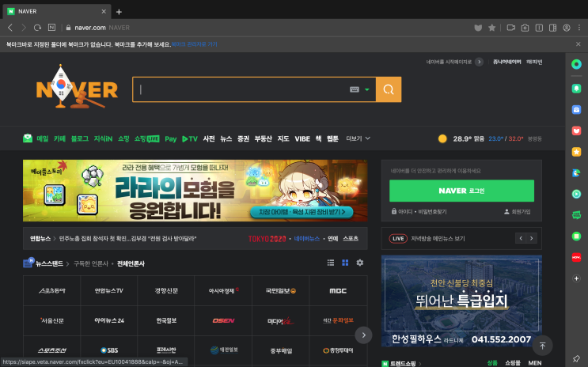The image size is (588, 367).
Task: Open the red pocket sidebar icon
Action: click(576, 131)
